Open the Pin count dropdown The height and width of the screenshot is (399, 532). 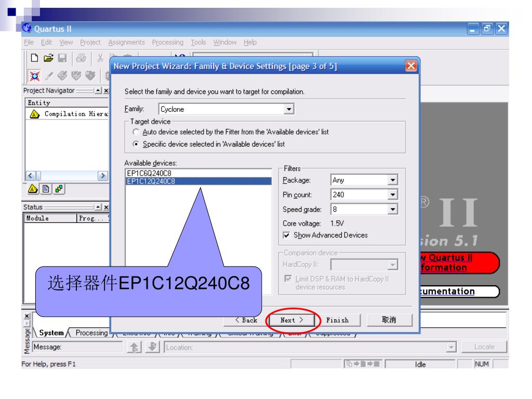(x=393, y=194)
